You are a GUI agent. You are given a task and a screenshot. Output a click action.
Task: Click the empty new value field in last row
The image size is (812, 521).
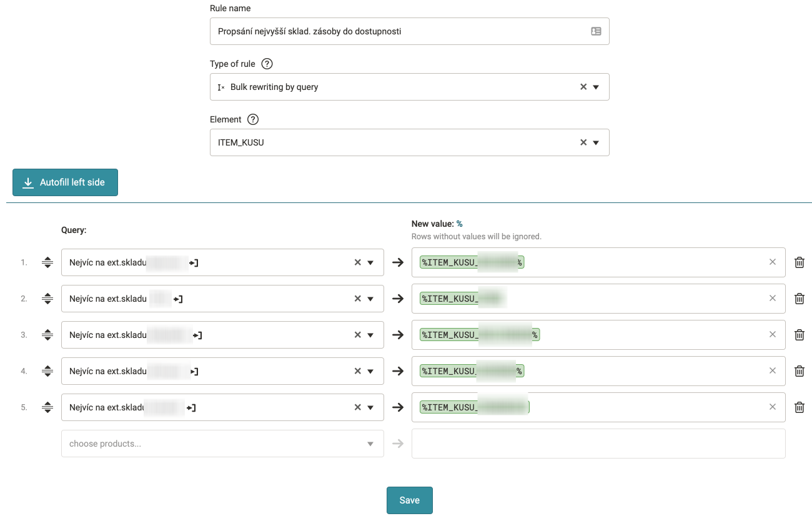pyautogui.click(x=598, y=444)
